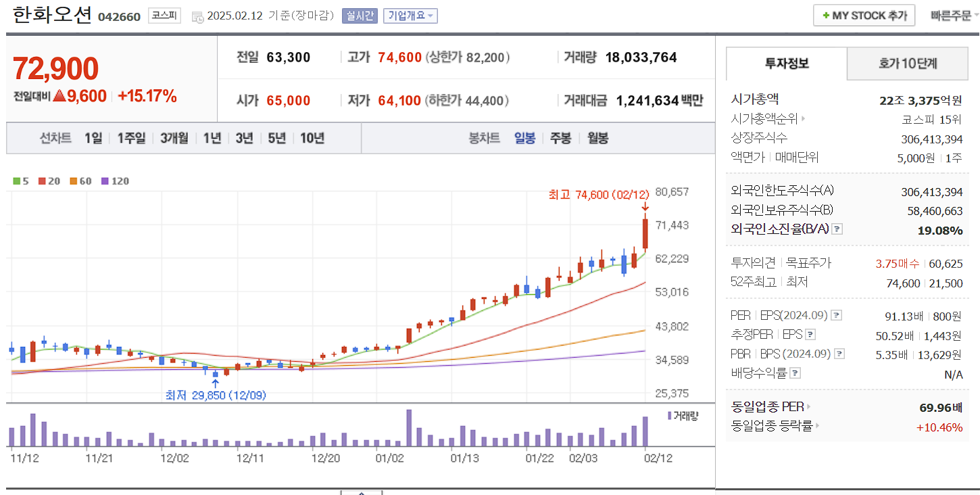
Task: Click the 추정PER EPS question-mark icon
Action: point(810,334)
